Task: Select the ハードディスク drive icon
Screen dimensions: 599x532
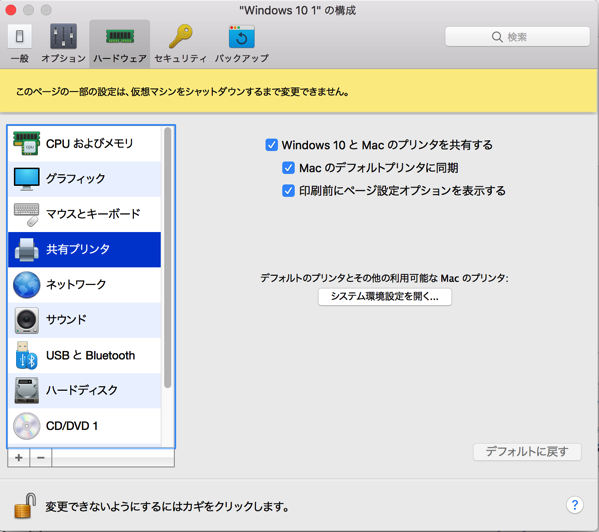Action: point(26,391)
